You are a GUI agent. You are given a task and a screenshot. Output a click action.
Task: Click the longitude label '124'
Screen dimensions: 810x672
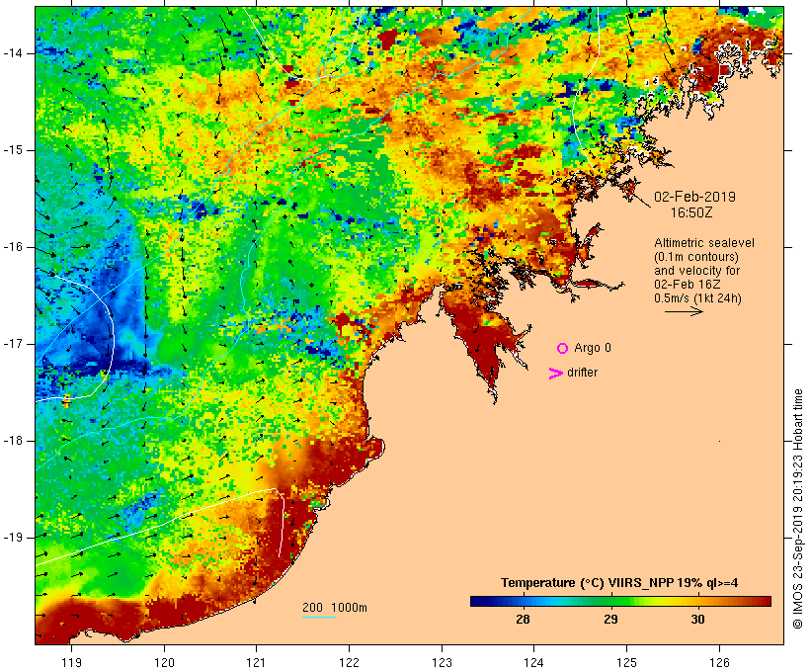(533, 662)
